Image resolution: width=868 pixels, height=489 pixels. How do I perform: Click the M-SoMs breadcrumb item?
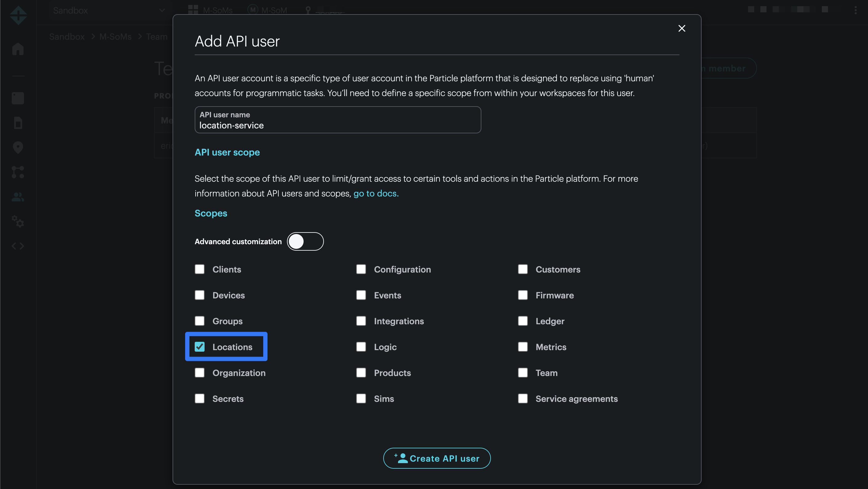[x=115, y=37]
